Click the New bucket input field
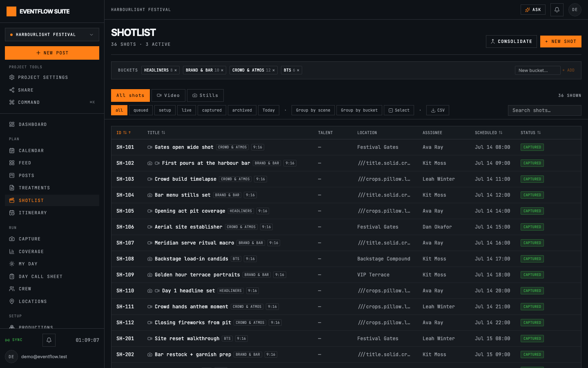 tap(537, 70)
